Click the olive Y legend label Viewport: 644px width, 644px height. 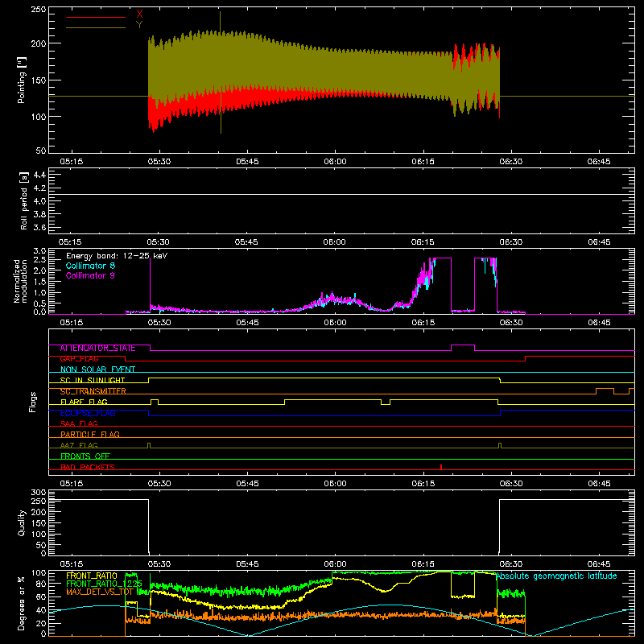tap(139, 25)
